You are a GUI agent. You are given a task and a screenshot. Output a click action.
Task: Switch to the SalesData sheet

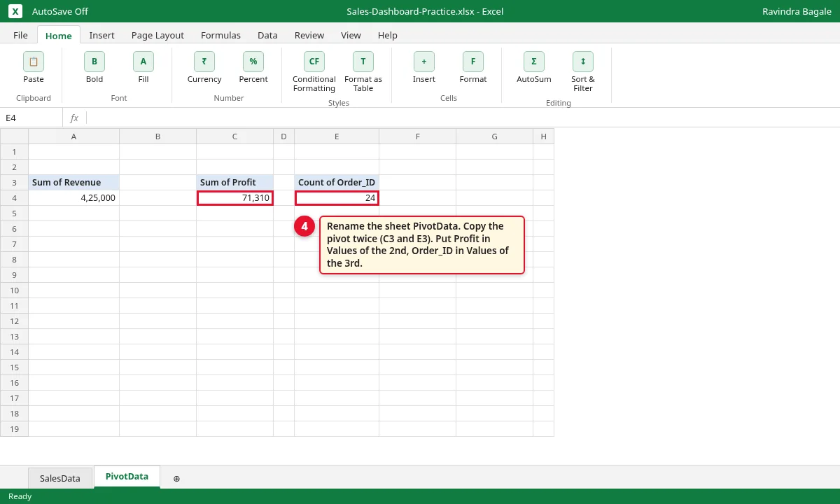coord(60,478)
